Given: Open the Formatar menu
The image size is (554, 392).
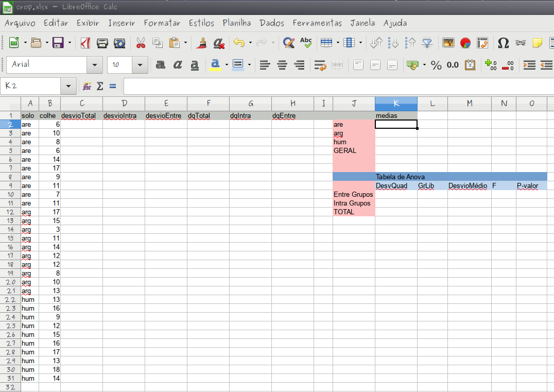Looking at the screenshot, I should point(162,23).
